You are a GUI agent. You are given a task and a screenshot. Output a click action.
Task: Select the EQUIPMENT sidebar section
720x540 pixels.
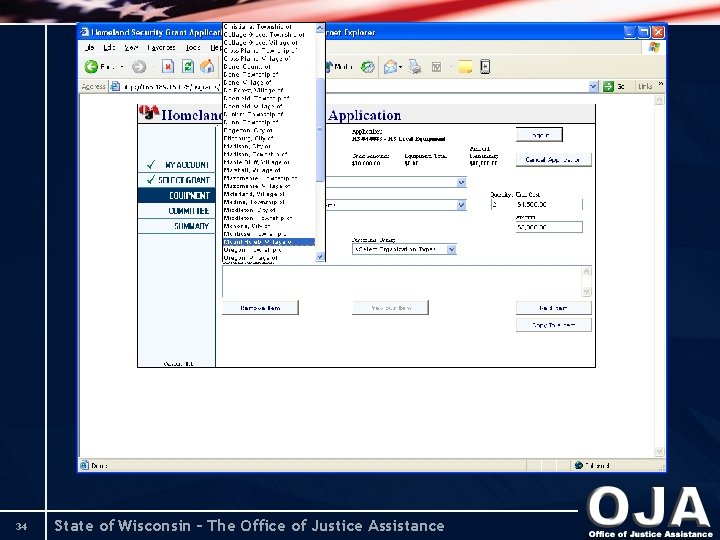[x=177, y=196]
